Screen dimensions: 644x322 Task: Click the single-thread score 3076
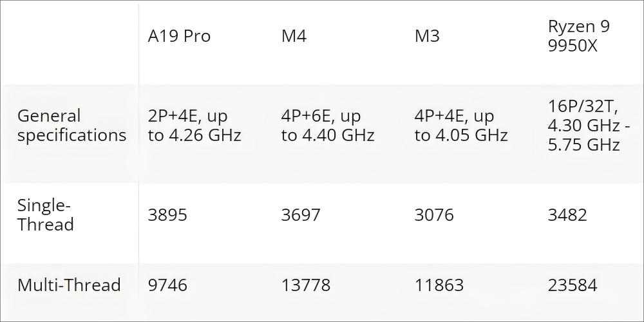pos(434,215)
